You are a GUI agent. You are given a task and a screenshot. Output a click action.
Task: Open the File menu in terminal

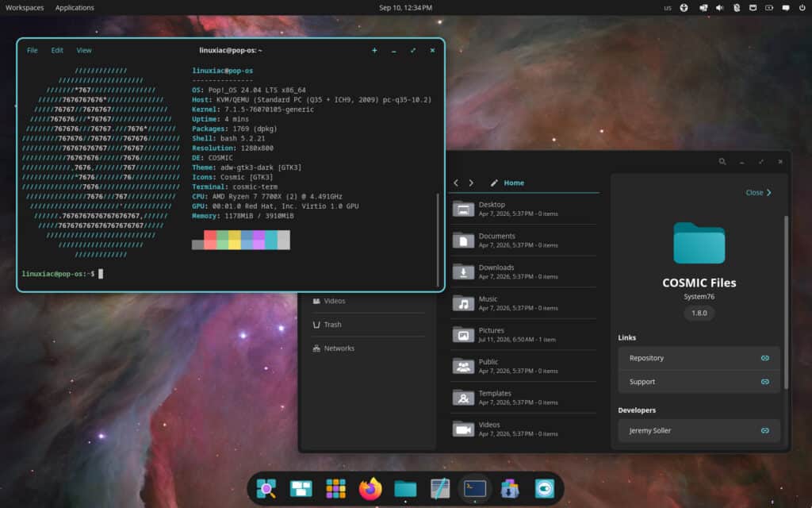32,50
